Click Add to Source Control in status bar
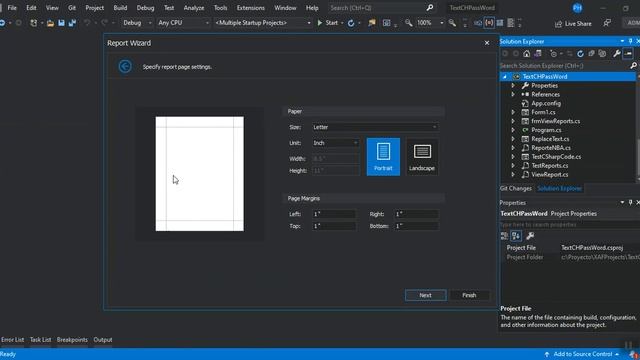The image size is (640, 360). point(582,354)
